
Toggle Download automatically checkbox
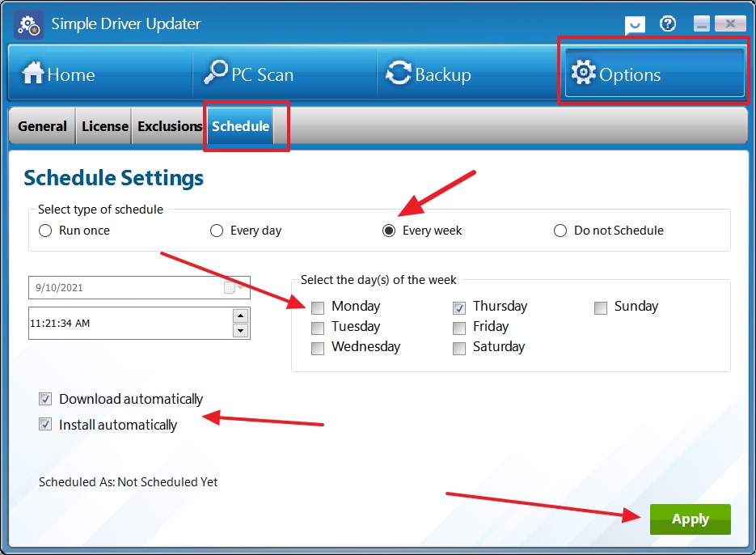point(45,399)
